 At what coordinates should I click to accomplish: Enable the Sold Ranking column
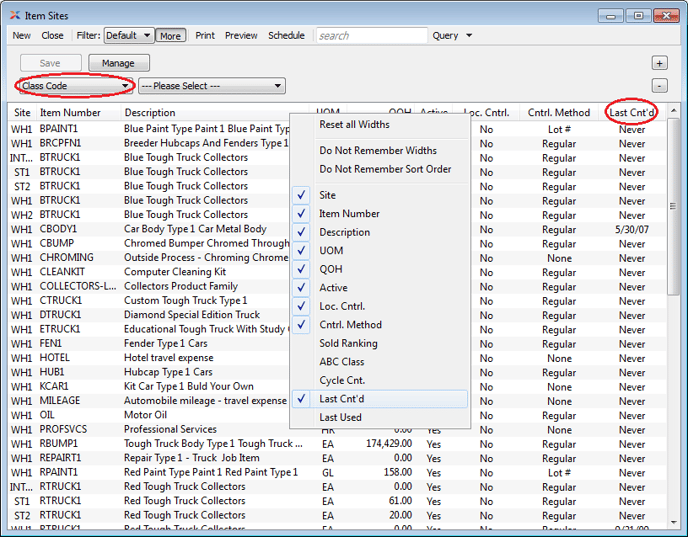tap(348, 343)
